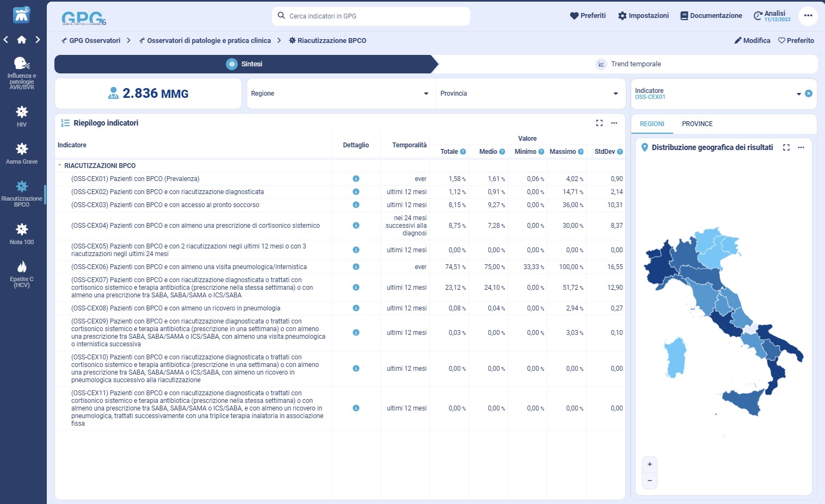The height and width of the screenshot is (504, 825).
Task: Zoom in on the map
Action: [x=649, y=464]
